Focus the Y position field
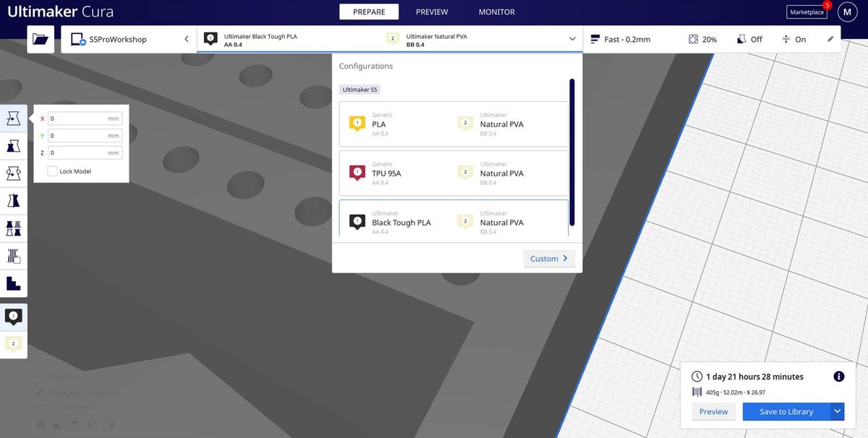Image resolution: width=868 pixels, height=438 pixels. click(85, 136)
